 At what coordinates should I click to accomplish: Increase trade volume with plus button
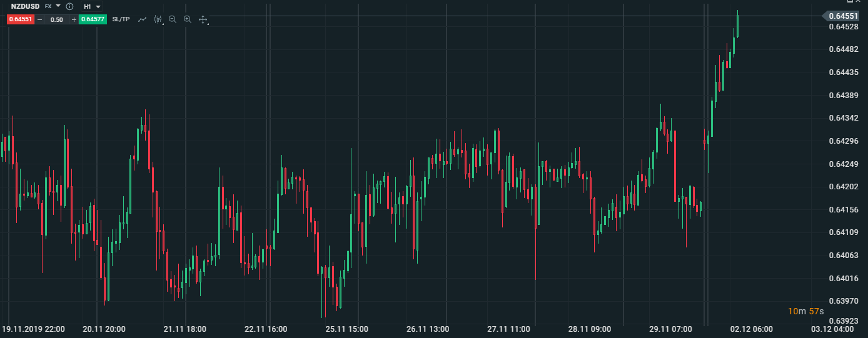74,19
